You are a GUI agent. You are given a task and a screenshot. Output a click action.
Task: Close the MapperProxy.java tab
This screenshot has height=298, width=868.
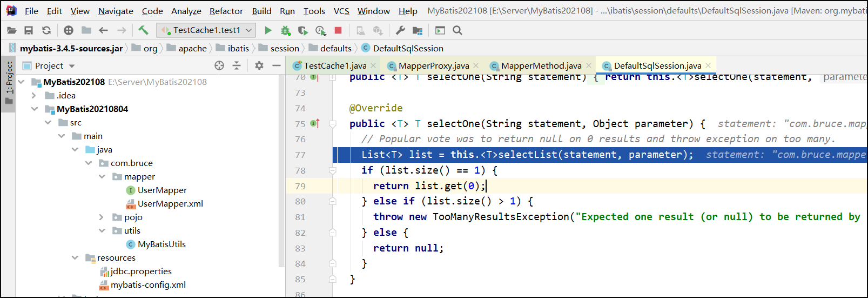pos(476,65)
